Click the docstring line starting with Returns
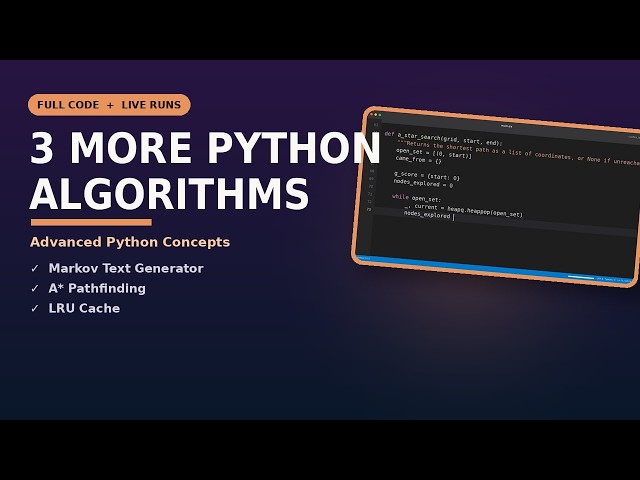This screenshot has width=640, height=480. [x=518, y=153]
